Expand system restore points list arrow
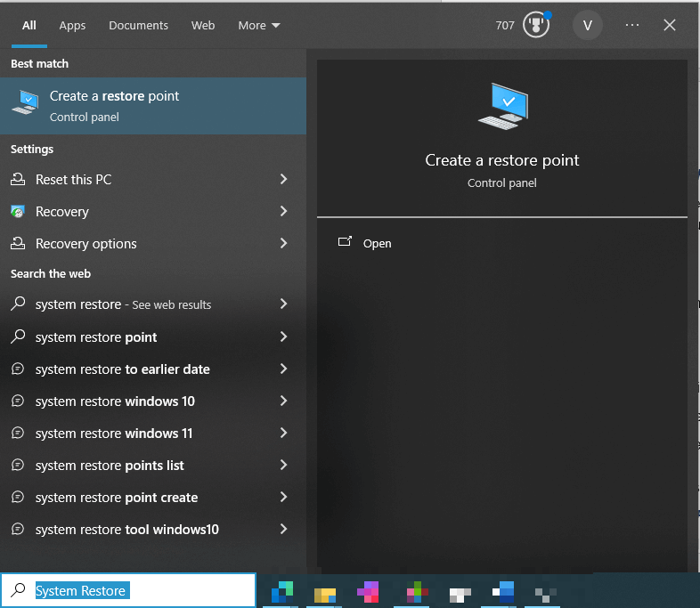Screen dimensions: 700x608 click(283, 466)
